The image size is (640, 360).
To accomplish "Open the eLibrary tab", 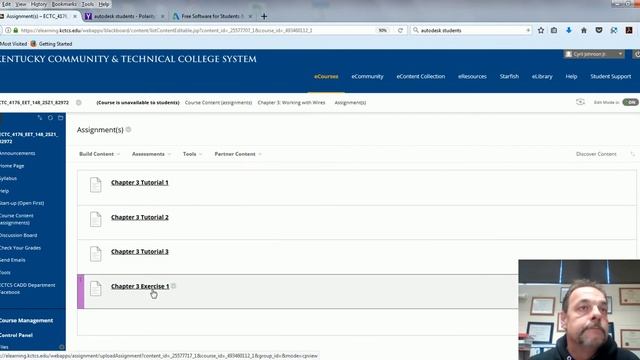I will click(x=542, y=76).
